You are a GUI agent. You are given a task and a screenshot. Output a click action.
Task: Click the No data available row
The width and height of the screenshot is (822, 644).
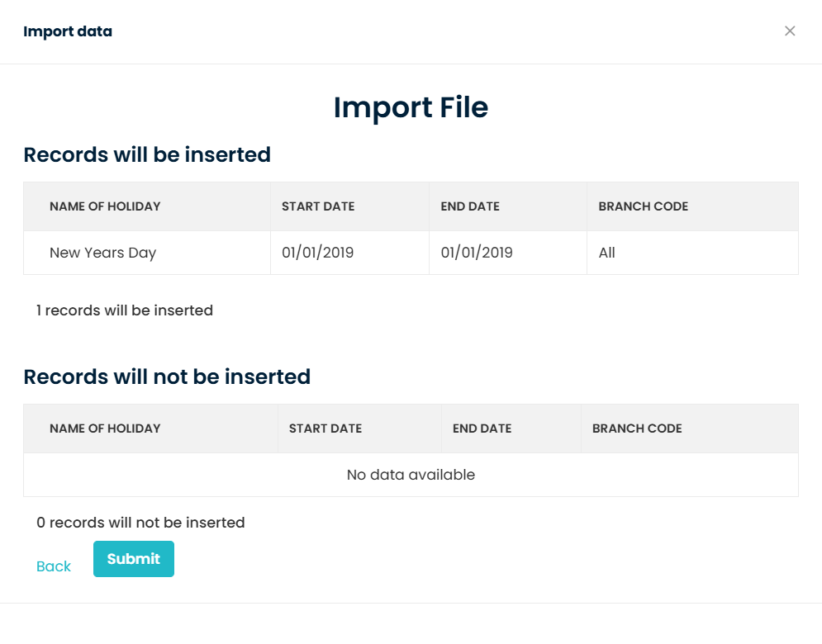[411, 475]
